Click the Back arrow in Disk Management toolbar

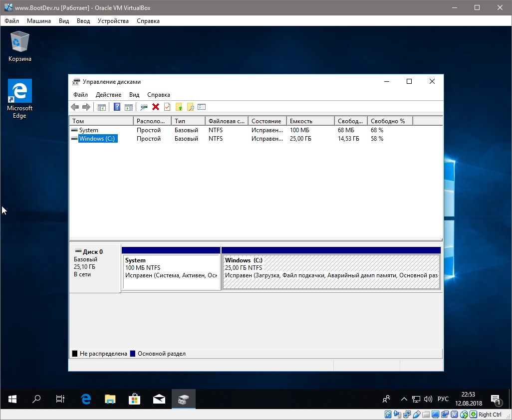pos(75,107)
